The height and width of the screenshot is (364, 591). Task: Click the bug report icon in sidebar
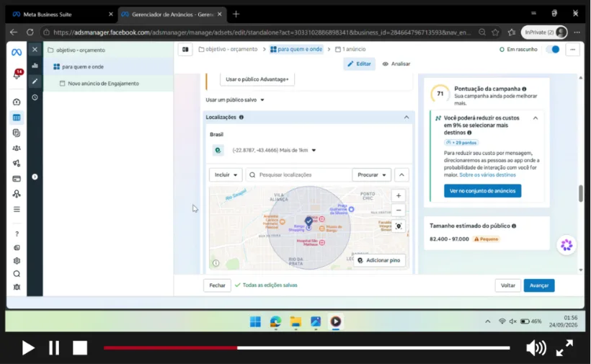coord(17,287)
